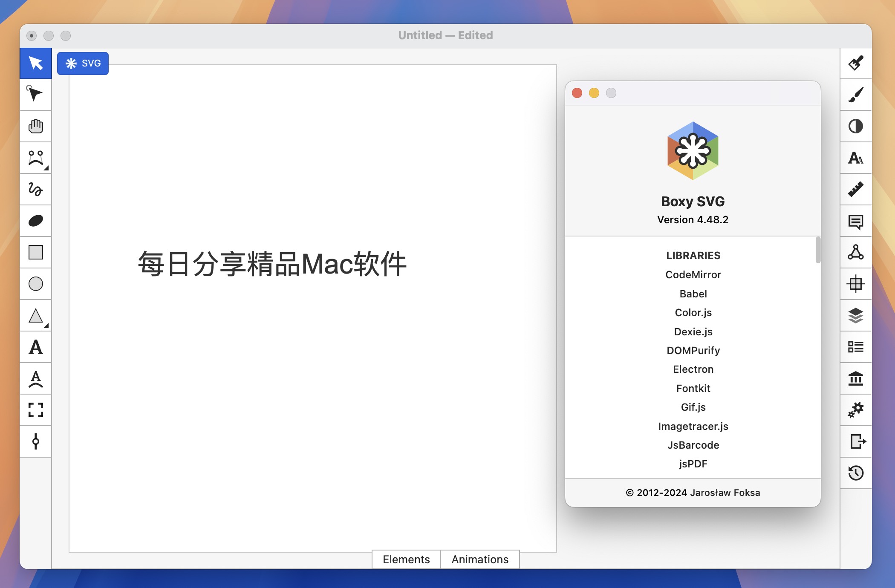Viewport: 895px width, 588px height.
Task: Open the Elements tab
Action: point(406,559)
